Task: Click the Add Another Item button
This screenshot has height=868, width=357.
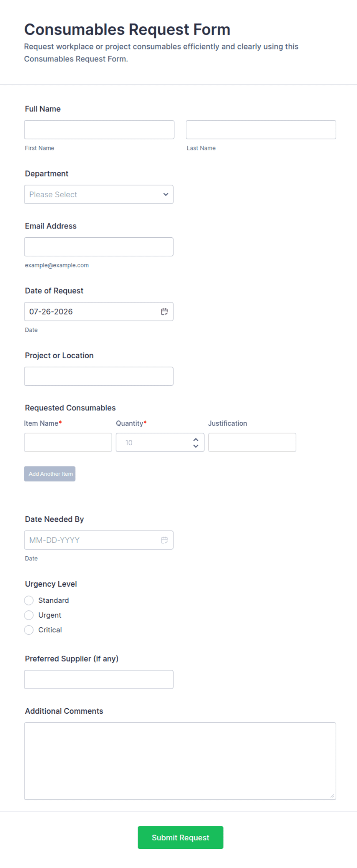Action: (x=50, y=474)
